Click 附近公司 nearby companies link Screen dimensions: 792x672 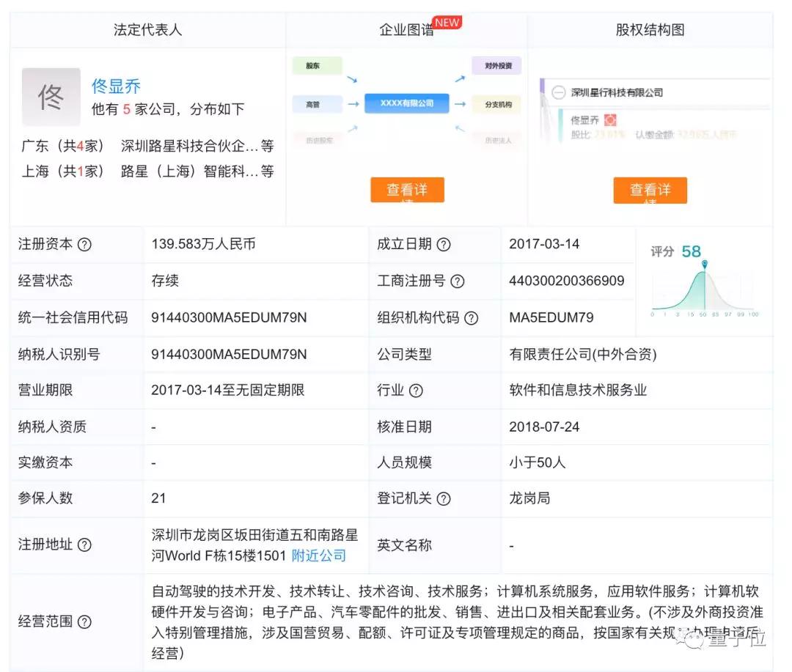tap(319, 555)
